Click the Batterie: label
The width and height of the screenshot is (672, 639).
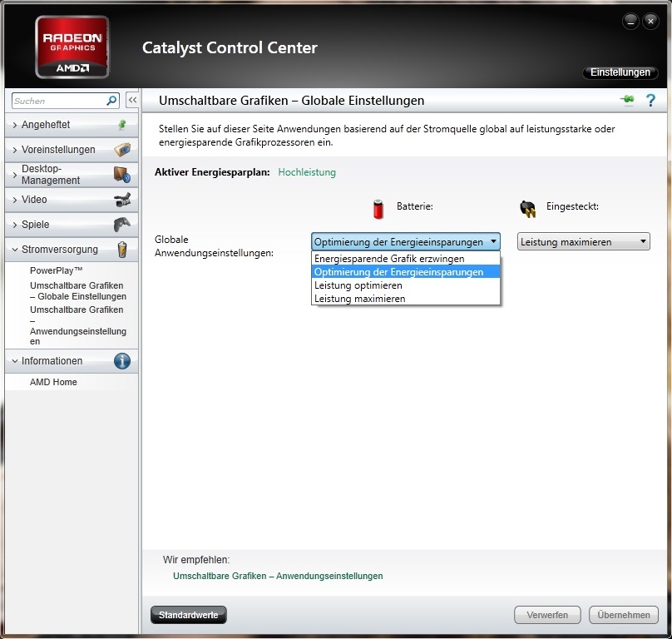(x=414, y=206)
